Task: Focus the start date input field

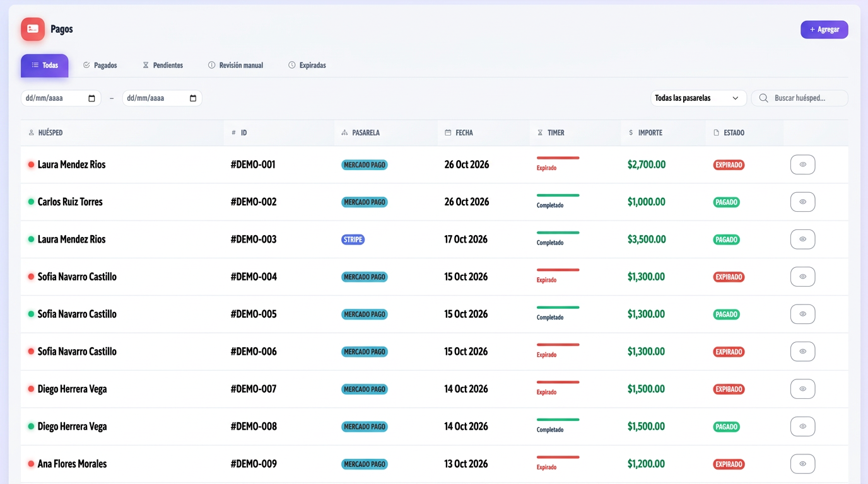Action: (x=61, y=98)
